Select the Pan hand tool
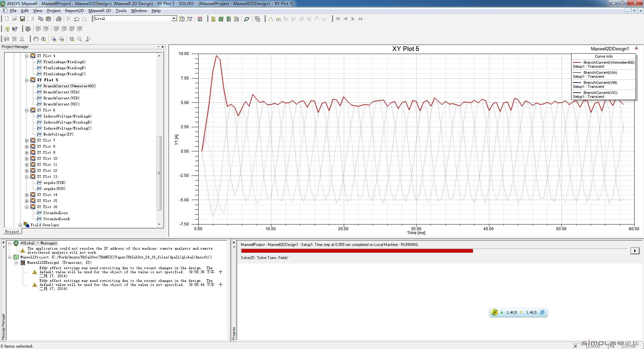644x349 pixels. point(36,39)
